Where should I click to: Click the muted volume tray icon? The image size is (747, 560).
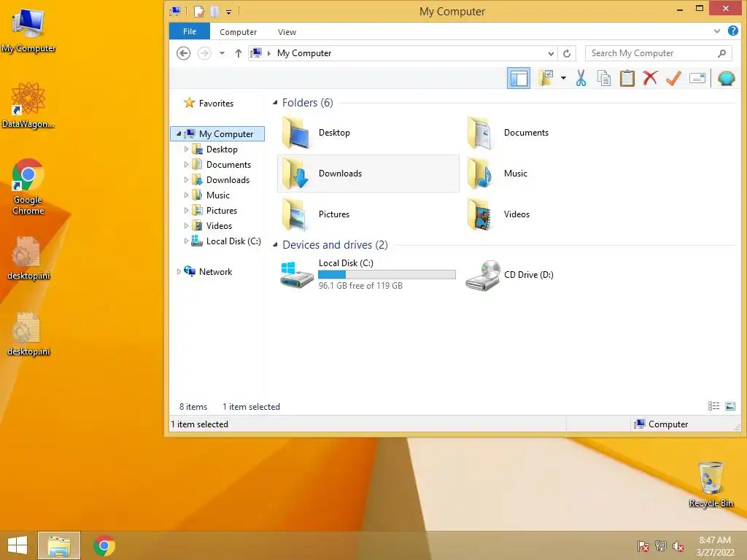pyautogui.click(x=678, y=545)
